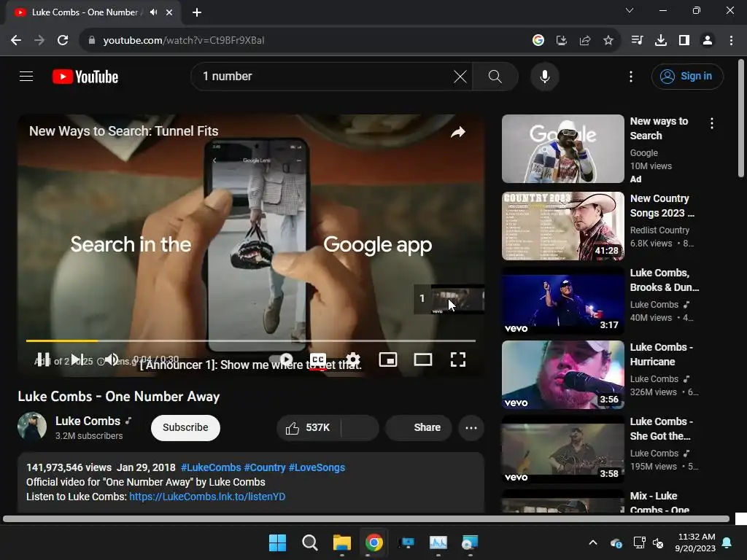Enable theater mode view
Image resolution: width=747 pixels, height=560 pixels.
(422, 359)
